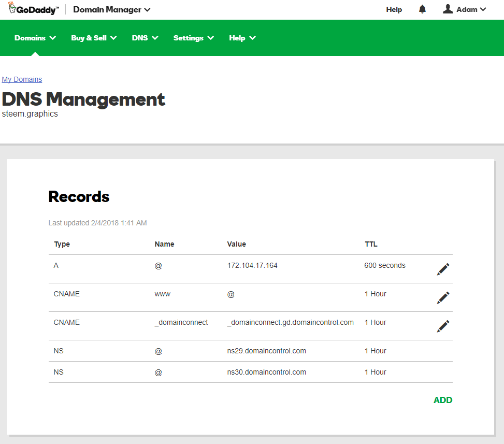The width and height of the screenshot is (504, 444).
Task: Edit the _domainconnect CNAME record pencil
Action: pyautogui.click(x=443, y=326)
